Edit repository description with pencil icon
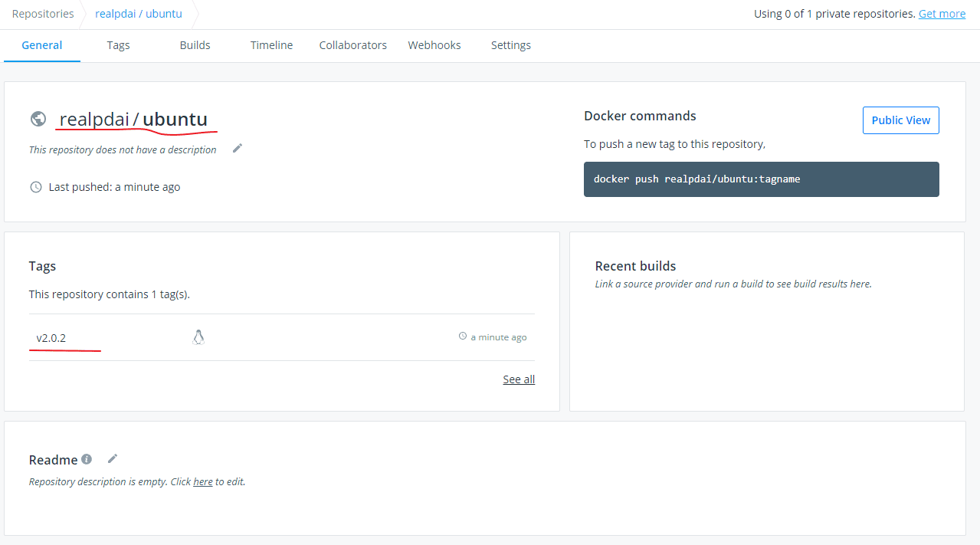The image size is (980, 545). [238, 148]
